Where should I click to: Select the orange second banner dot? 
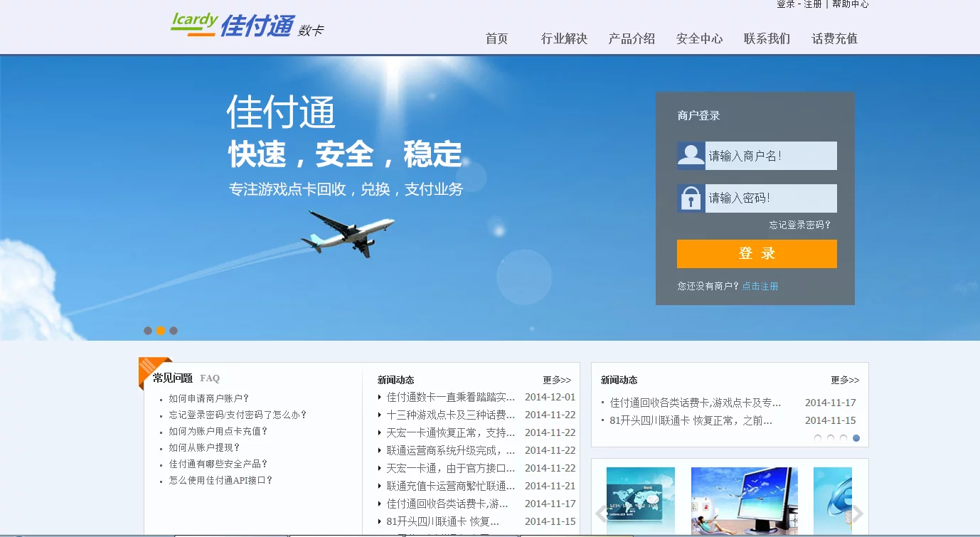(x=161, y=331)
